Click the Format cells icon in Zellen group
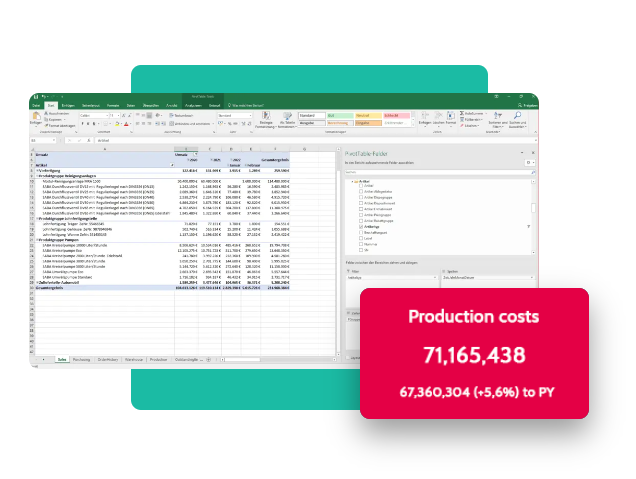 (x=451, y=116)
